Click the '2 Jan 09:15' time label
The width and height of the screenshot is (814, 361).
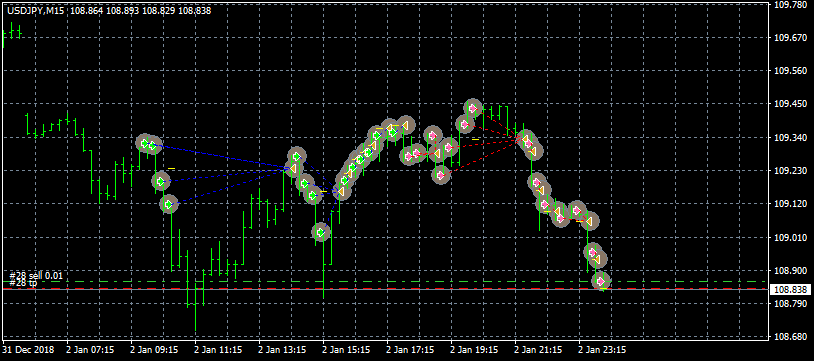[154, 350]
